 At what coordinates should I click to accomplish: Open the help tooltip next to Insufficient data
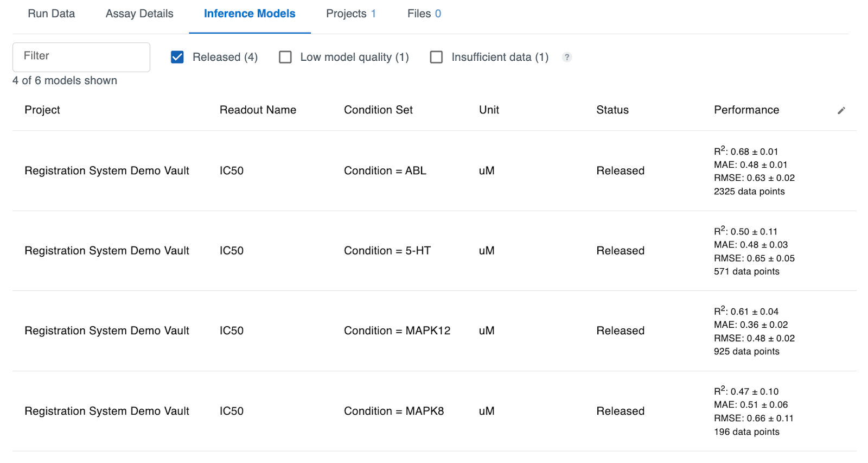[x=566, y=57]
